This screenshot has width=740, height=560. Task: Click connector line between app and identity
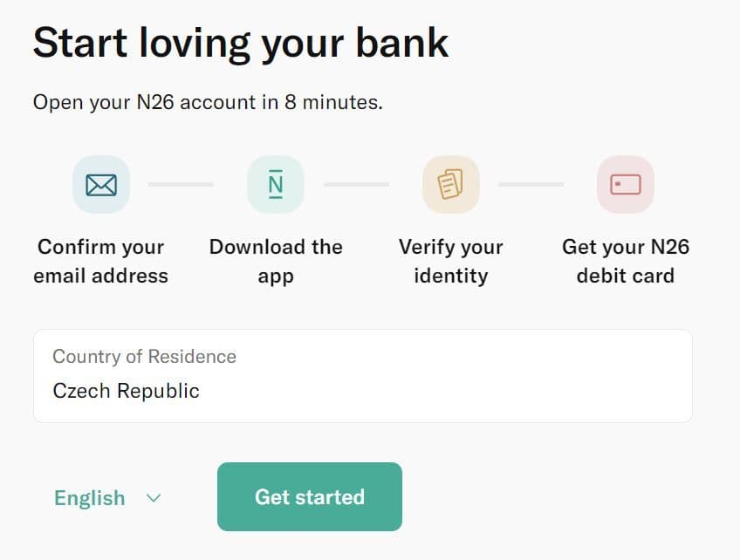[x=356, y=184]
